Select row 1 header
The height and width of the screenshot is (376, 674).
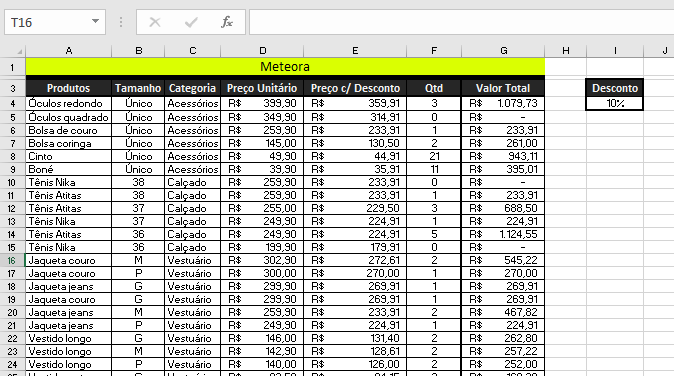[12, 67]
